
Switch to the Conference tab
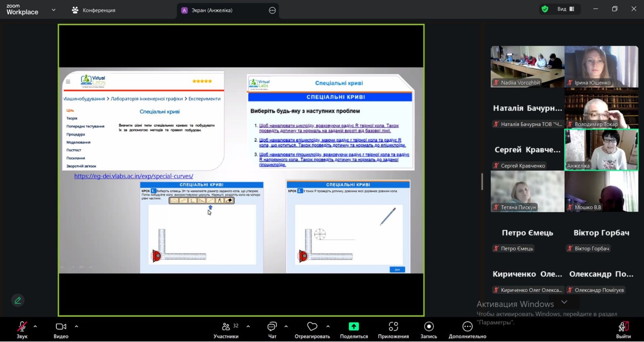(x=93, y=10)
